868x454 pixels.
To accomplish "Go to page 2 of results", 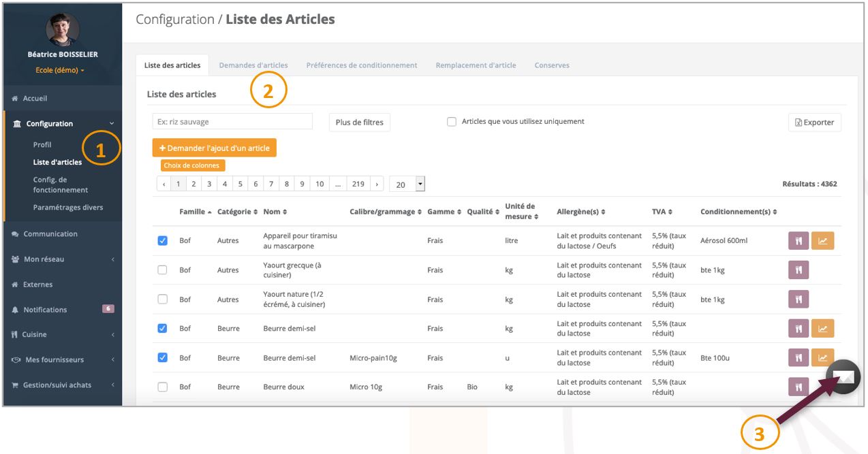I will click(x=193, y=184).
